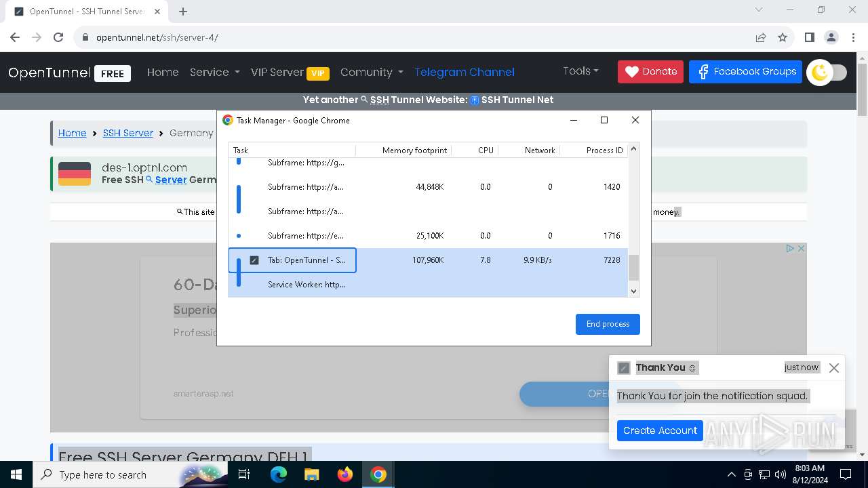This screenshot has width=868, height=488.
Task: Click the Create Account button
Action: (x=660, y=430)
